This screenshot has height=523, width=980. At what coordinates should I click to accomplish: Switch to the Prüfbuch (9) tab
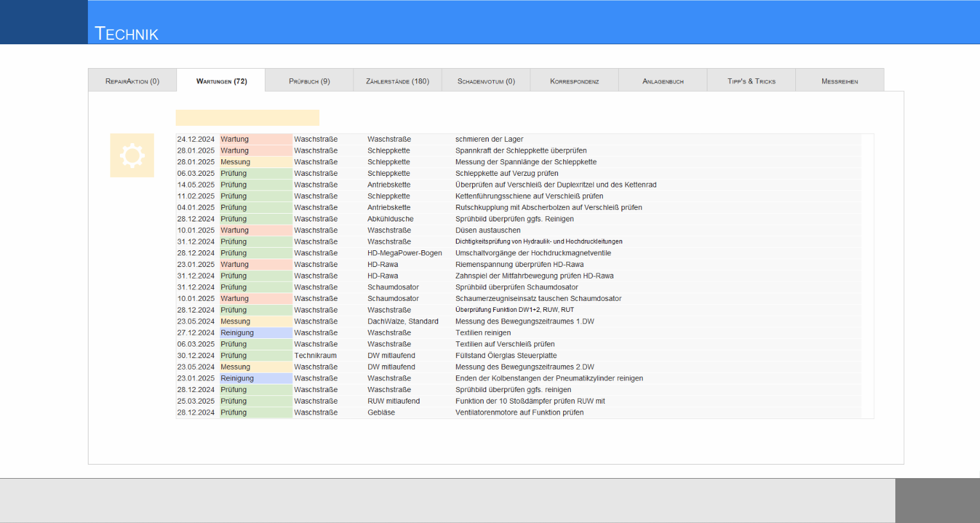pos(309,81)
